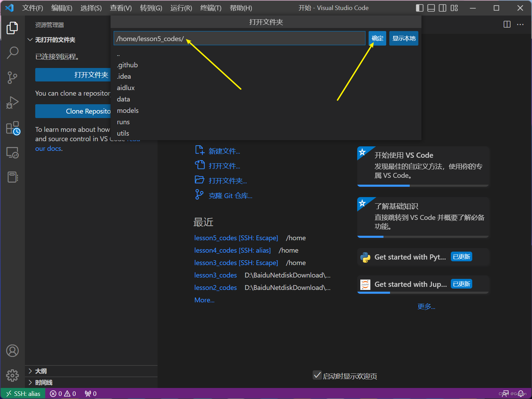The image size is (532, 399).
Task: Click the clone Git repository icon
Action: [x=199, y=195]
